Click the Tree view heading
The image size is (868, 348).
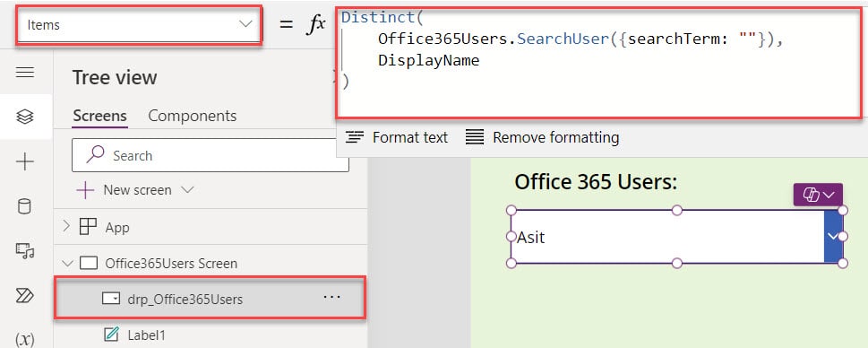click(115, 77)
